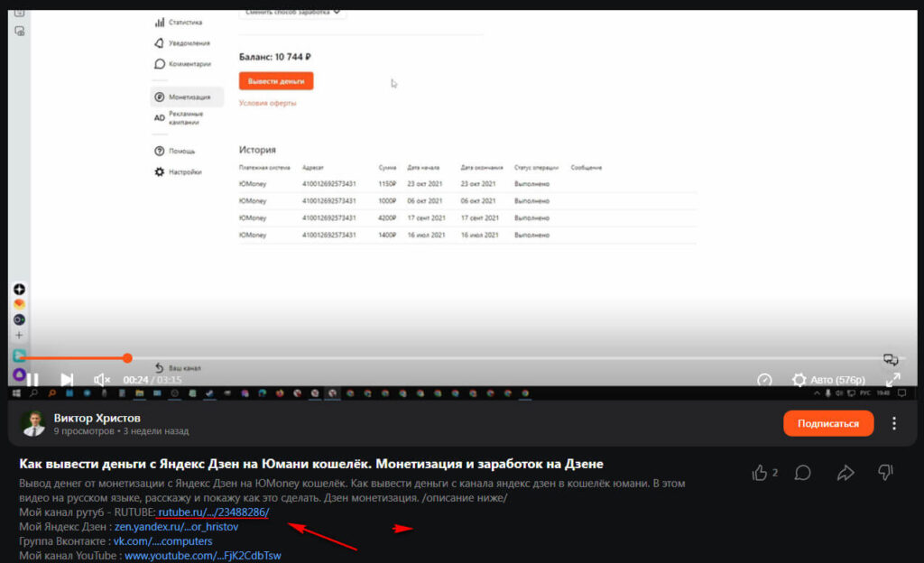
Task: Open the Авто (576p) quality menu
Action: [x=827, y=380]
